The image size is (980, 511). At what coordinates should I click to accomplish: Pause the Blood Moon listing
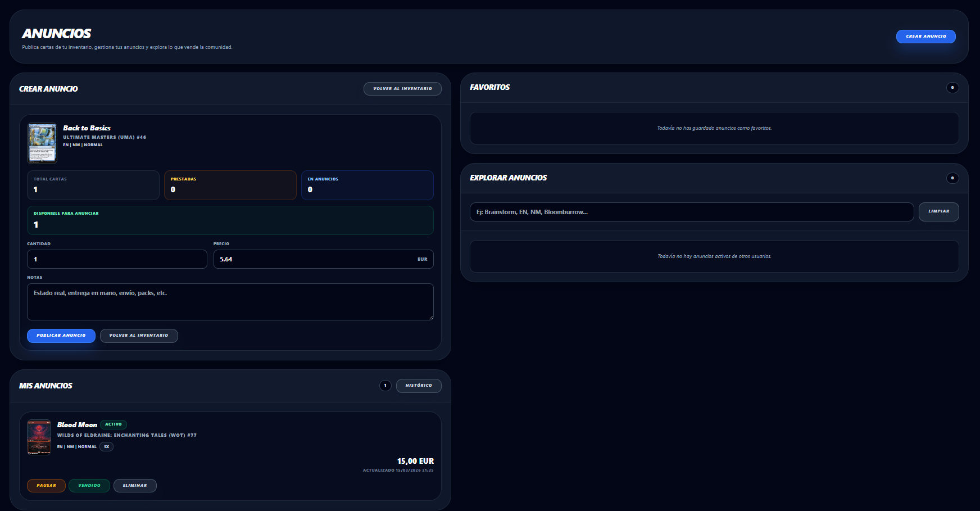46,486
